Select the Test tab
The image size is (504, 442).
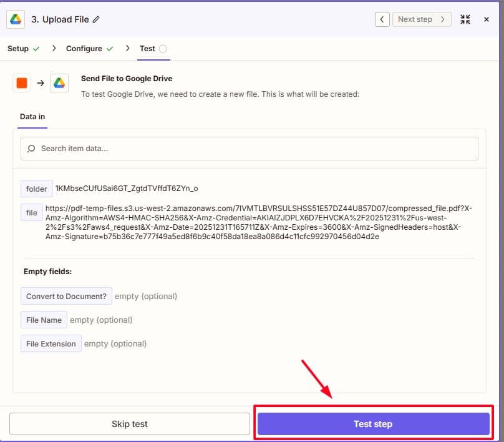pos(148,49)
